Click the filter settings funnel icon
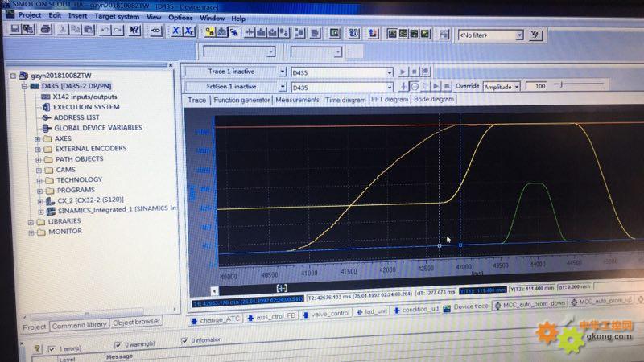Screen dimensions: 644x362 (535, 35)
